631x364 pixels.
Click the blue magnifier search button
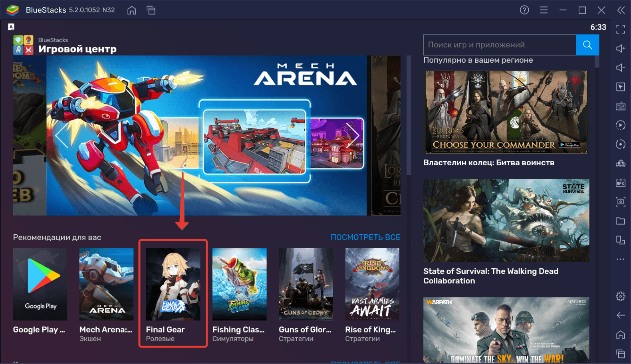tap(587, 45)
